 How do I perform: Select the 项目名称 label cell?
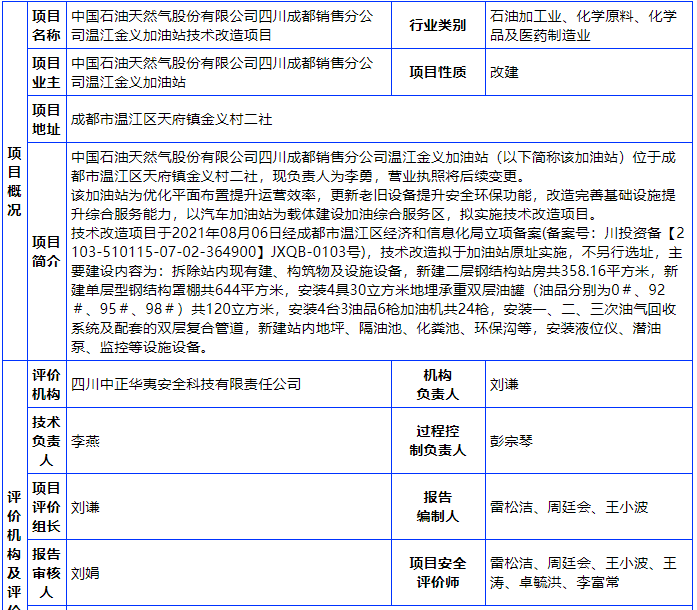point(46,26)
